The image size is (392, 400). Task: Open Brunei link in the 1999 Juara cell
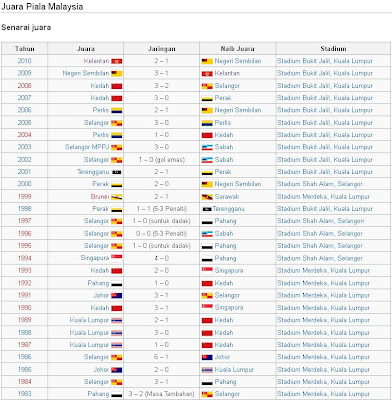(100, 197)
